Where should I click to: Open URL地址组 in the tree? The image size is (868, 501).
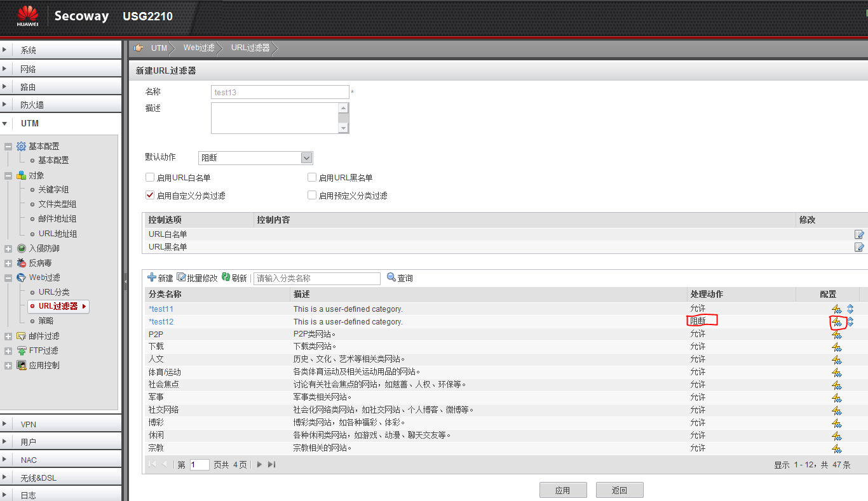tap(58, 234)
